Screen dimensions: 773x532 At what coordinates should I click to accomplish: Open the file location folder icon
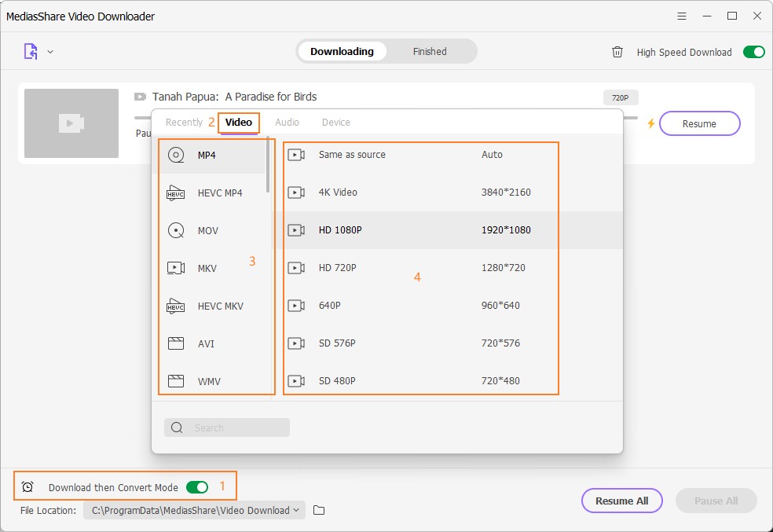point(319,511)
